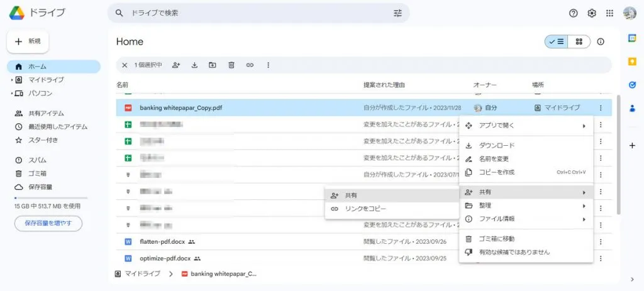Select ゴミ箱に移動 from context menu

coord(526,239)
